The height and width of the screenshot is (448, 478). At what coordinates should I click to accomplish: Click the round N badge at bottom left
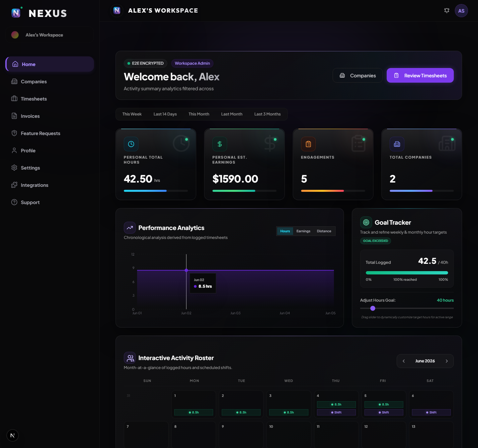[x=13, y=435]
